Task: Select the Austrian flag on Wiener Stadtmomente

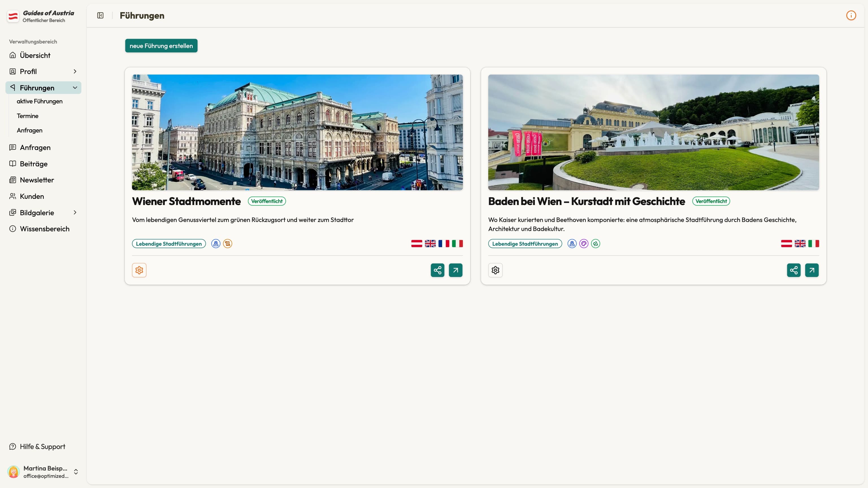Action: (x=417, y=243)
